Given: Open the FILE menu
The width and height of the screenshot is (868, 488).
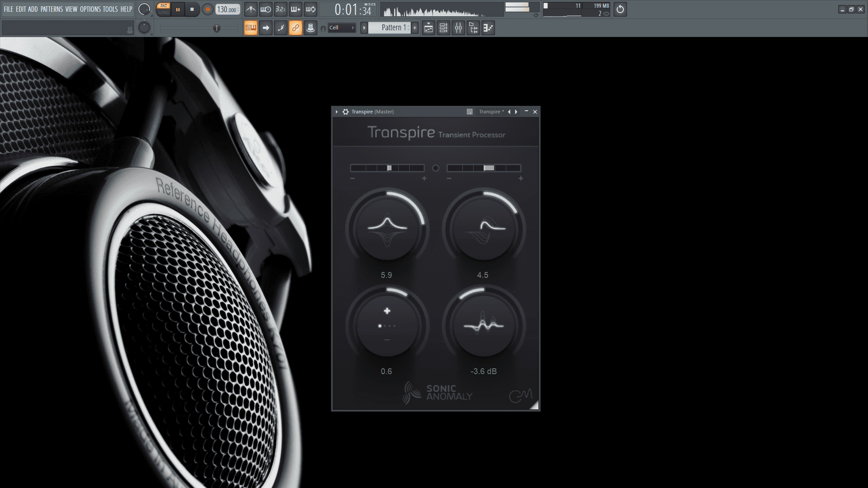Looking at the screenshot, I should click(9, 9).
